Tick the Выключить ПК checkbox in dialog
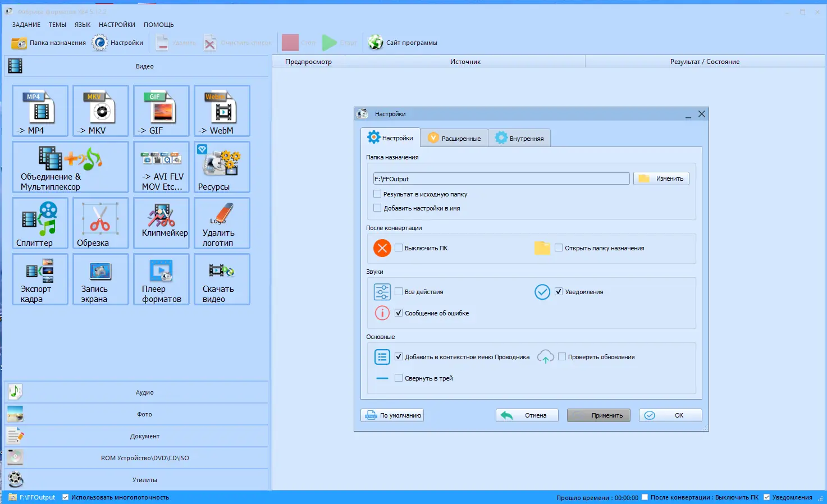The image size is (827, 504). click(399, 248)
